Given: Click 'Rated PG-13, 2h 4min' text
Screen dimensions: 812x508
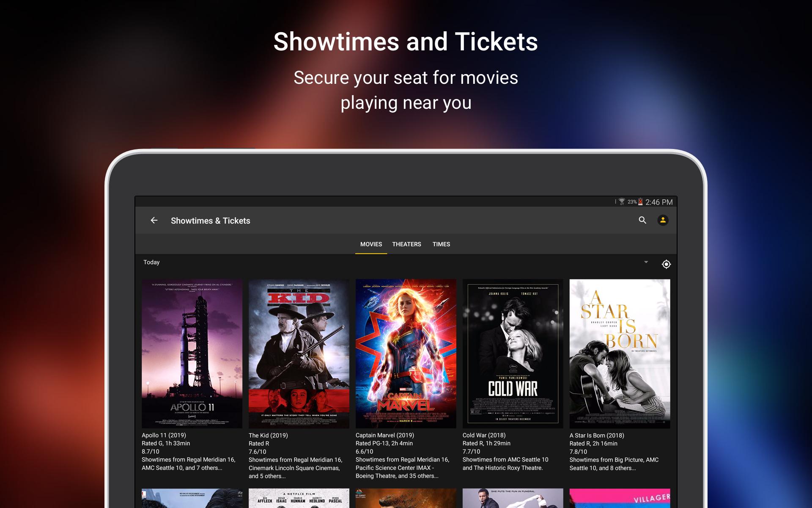Looking at the screenshot, I should (x=384, y=443).
